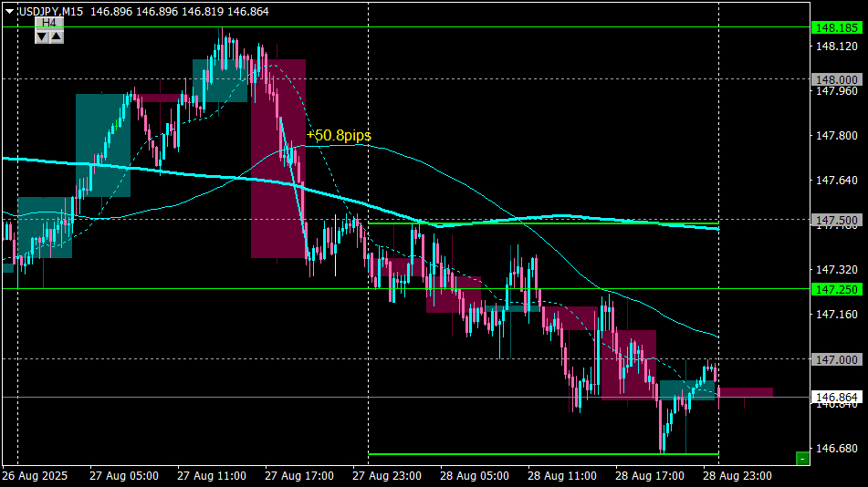Select the green 147.250 price label
Screen dimensions: 868x487
click(x=836, y=289)
